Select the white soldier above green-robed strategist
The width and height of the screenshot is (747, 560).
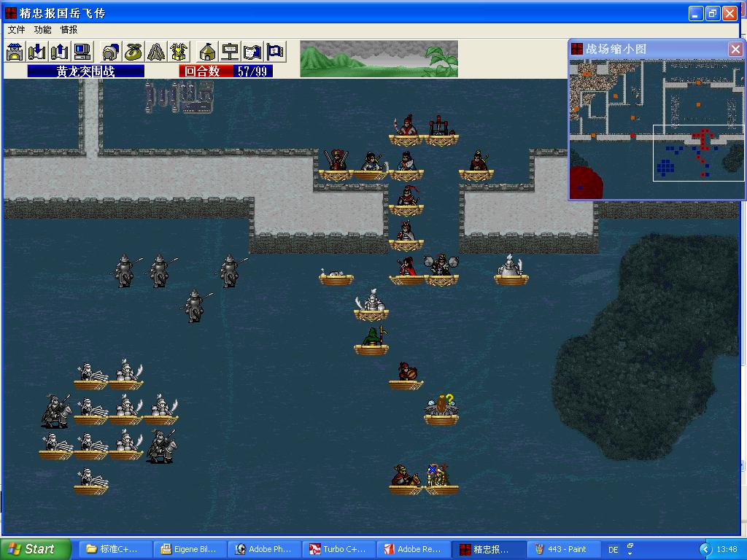pos(371,306)
